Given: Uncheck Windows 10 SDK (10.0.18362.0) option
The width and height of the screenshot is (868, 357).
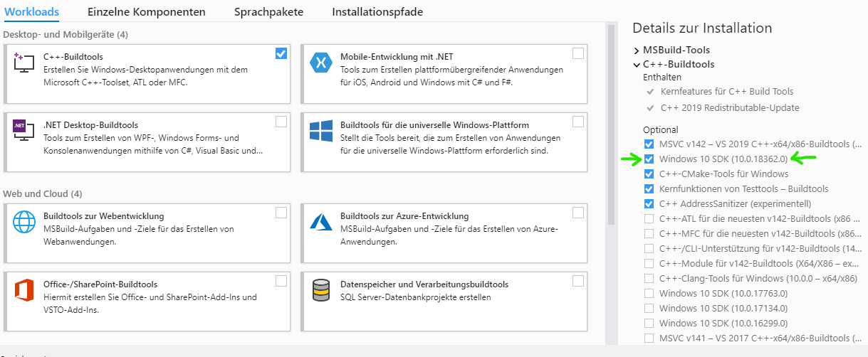Looking at the screenshot, I should 649,159.
